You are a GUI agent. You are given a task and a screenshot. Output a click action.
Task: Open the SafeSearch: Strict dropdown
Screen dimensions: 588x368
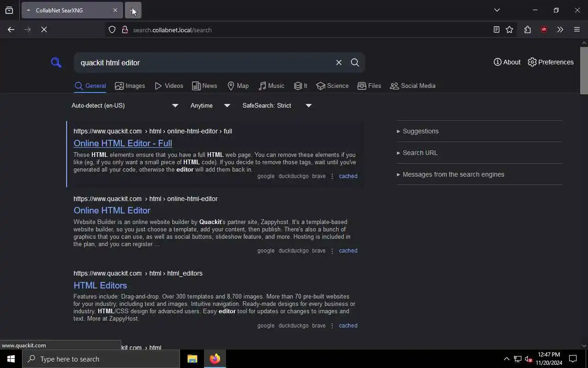click(x=277, y=106)
